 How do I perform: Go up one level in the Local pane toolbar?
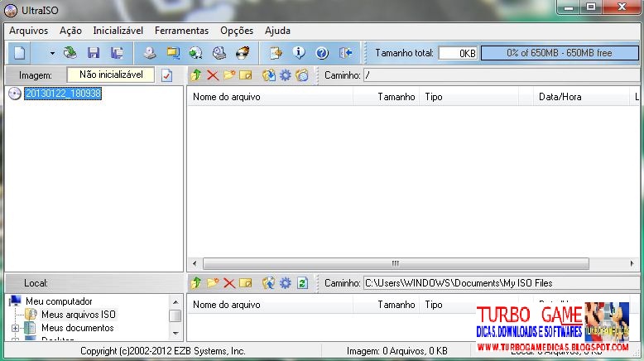pos(196,283)
